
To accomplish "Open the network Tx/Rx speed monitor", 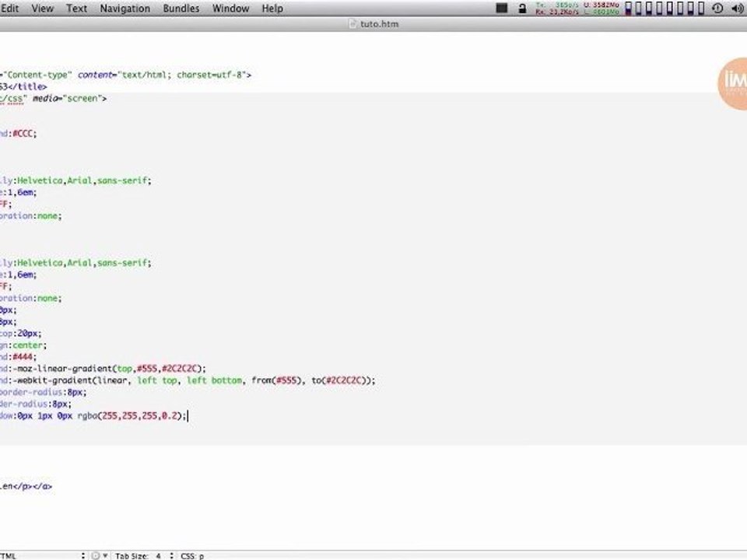I will pyautogui.click(x=556, y=8).
